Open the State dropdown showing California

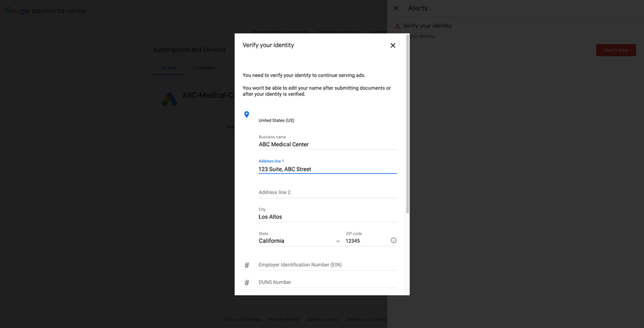click(299, 241)
